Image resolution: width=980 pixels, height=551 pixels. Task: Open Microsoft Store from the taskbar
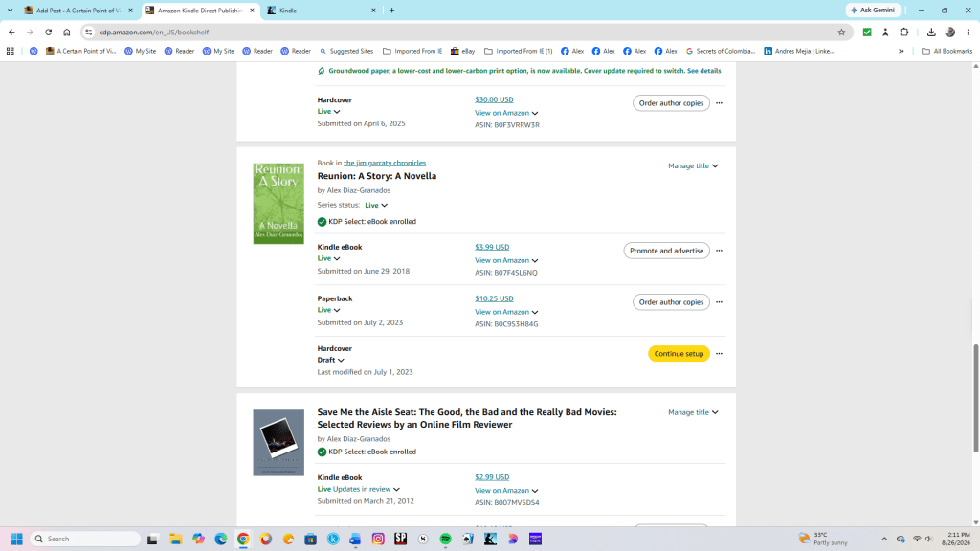click(311, 539)
